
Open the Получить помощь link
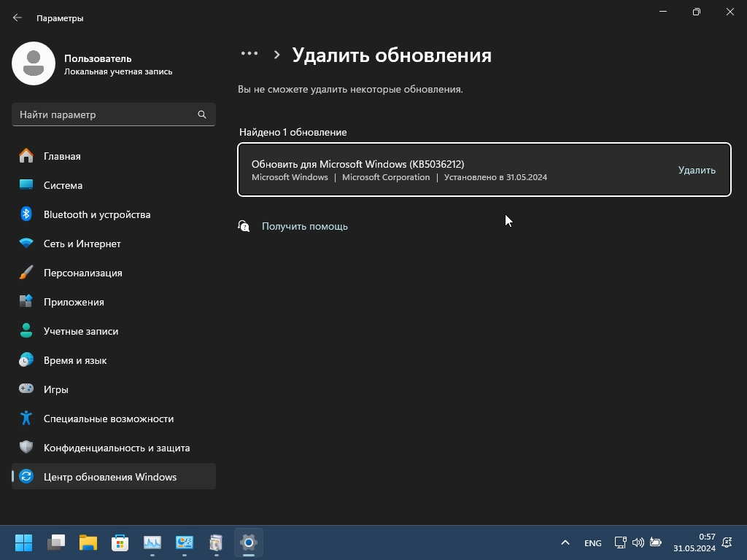pos(305,226)
